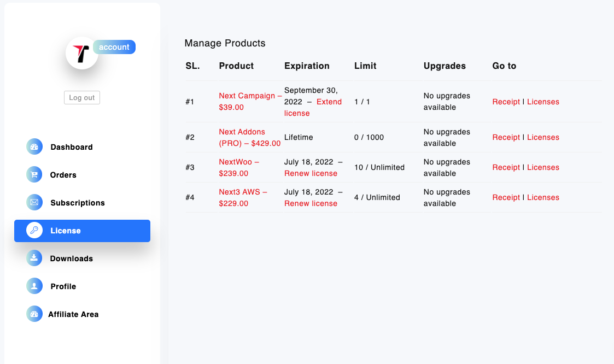Click the Subscriptions envelope icon
Image resolution: width=614 pixels, height=364 pixels.
click(34, 202)
